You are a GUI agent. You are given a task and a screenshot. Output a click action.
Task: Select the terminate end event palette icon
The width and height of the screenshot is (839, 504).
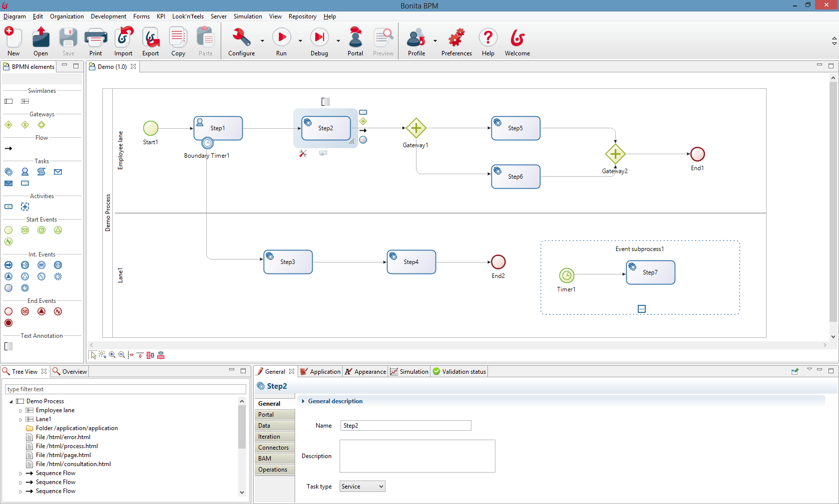[8, 323]
